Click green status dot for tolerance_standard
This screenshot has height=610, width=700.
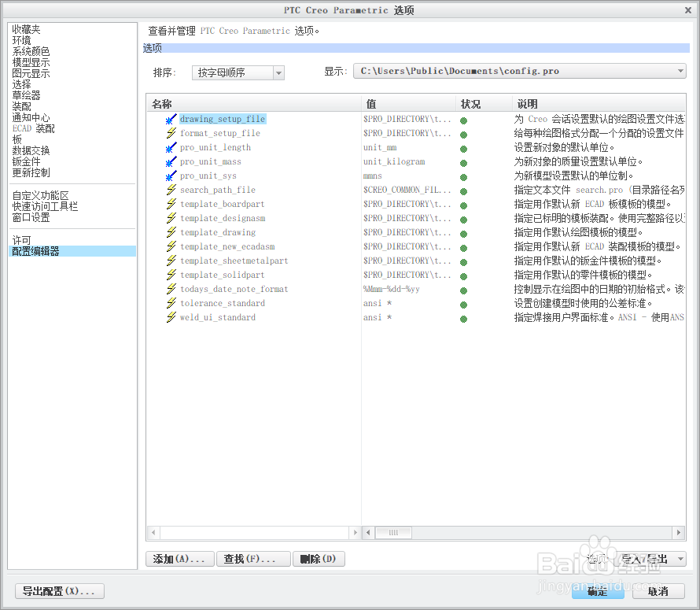point(464,305)
